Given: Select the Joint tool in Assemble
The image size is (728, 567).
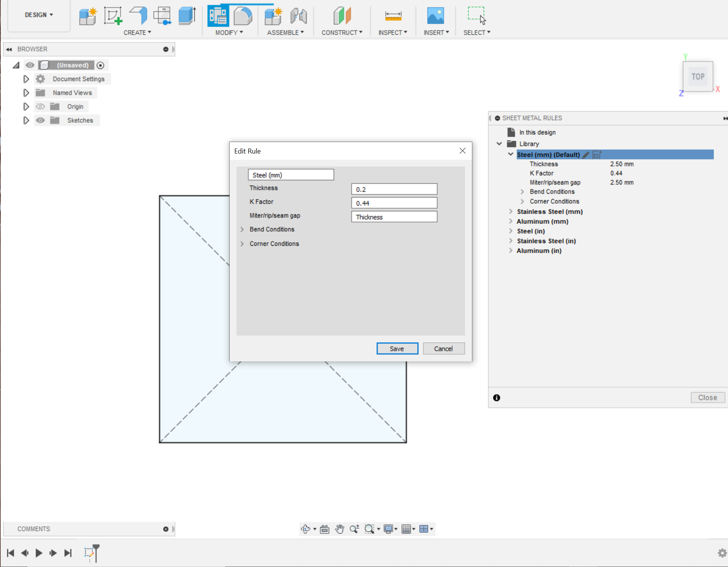Looking at the screenshot, I should click(x=299, y=16).
